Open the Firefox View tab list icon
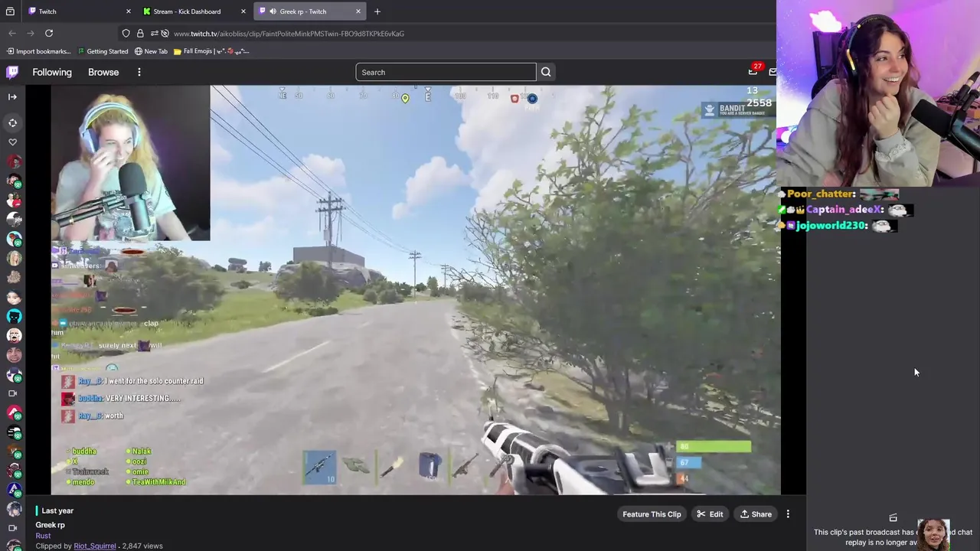Screen dimensions: 980x551 [x=10, y=11]
